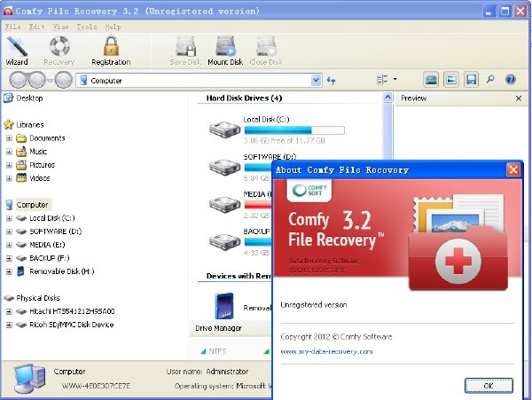
Task: Expand Hitachi physical disk node
Action: coord(9,311)
